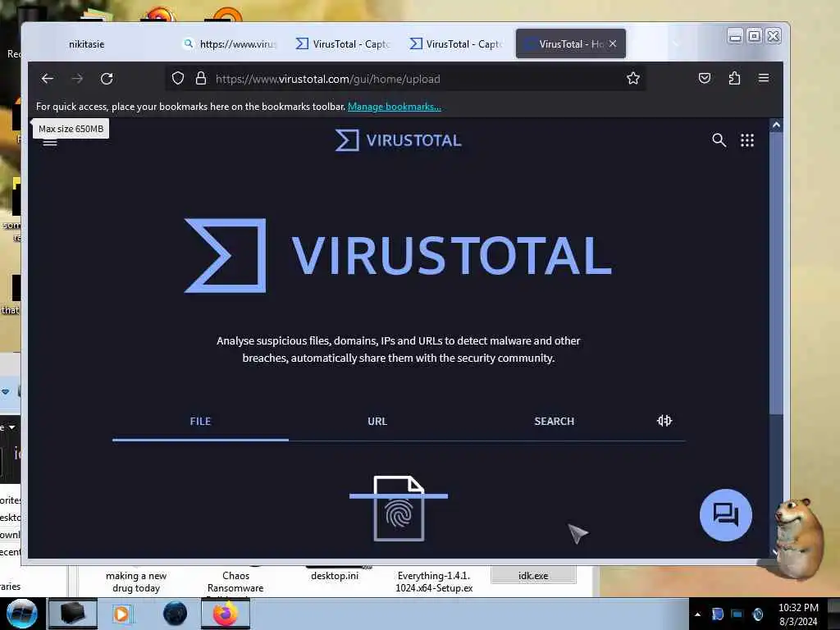Select 'making a new drug today' file
This screenshot has width=840, height=630.
(136, 582)
